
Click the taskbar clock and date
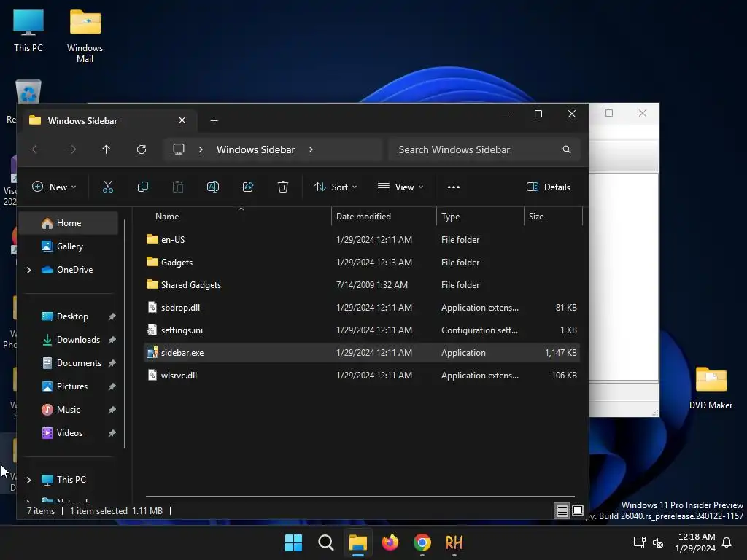click(695, 542)
